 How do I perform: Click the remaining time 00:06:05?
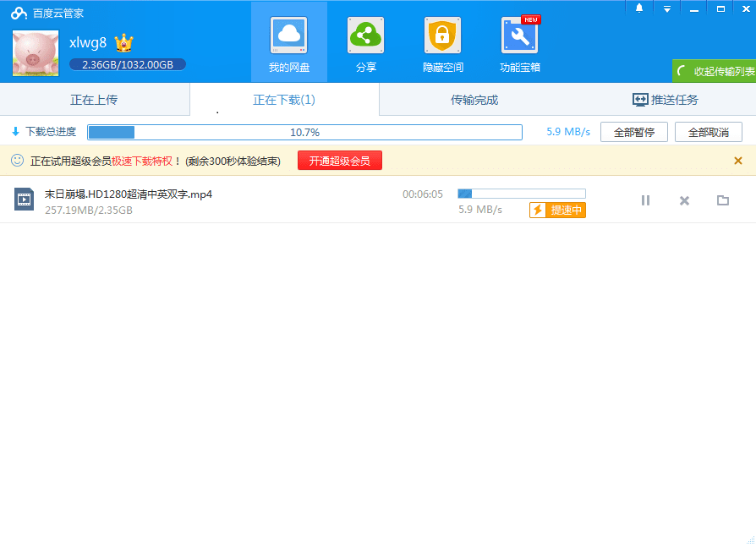pyautogui.click(x=422, y=194)
